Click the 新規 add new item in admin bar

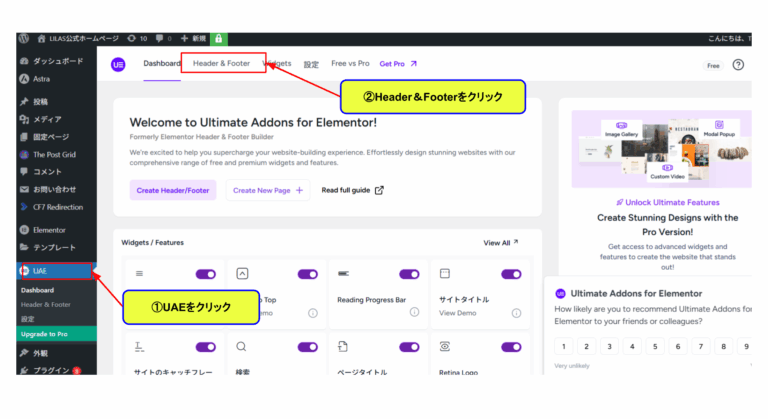(193, 39)
